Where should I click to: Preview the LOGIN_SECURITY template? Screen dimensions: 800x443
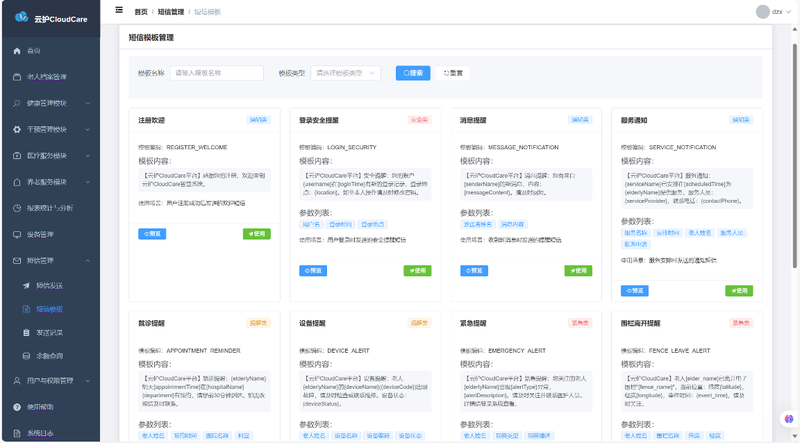(x=313, y=270)
